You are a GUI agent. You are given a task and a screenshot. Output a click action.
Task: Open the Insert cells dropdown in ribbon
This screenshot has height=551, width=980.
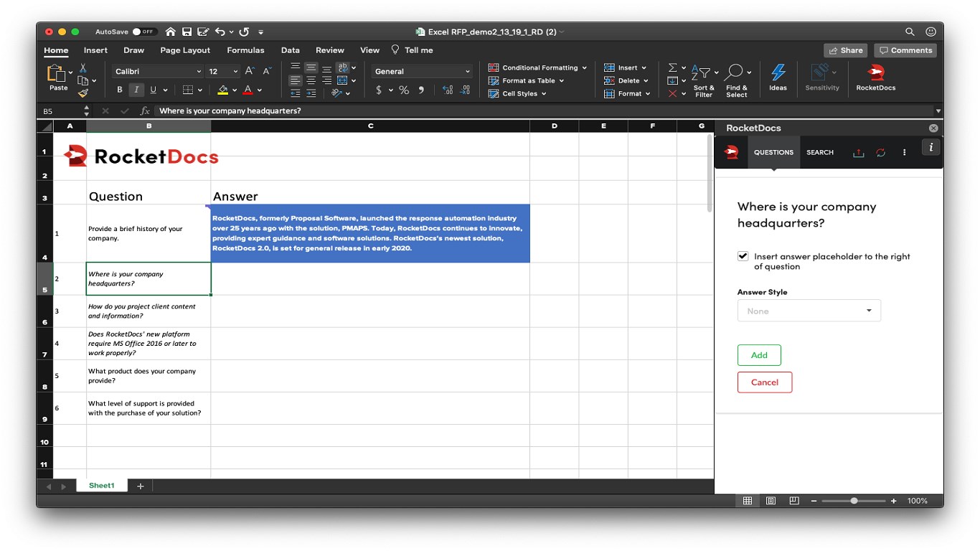click(626, 67)
